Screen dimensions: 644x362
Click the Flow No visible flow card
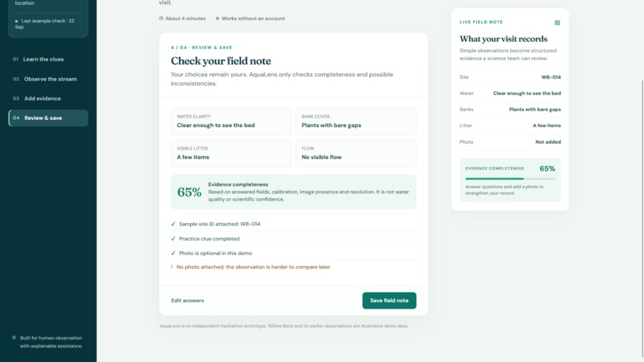coord(356,153)
